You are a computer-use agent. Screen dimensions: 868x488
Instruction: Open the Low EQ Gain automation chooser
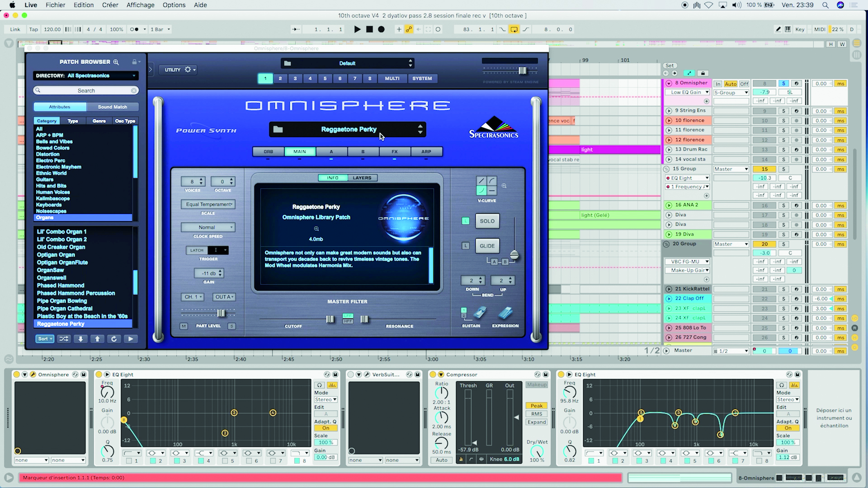(687, 92)
